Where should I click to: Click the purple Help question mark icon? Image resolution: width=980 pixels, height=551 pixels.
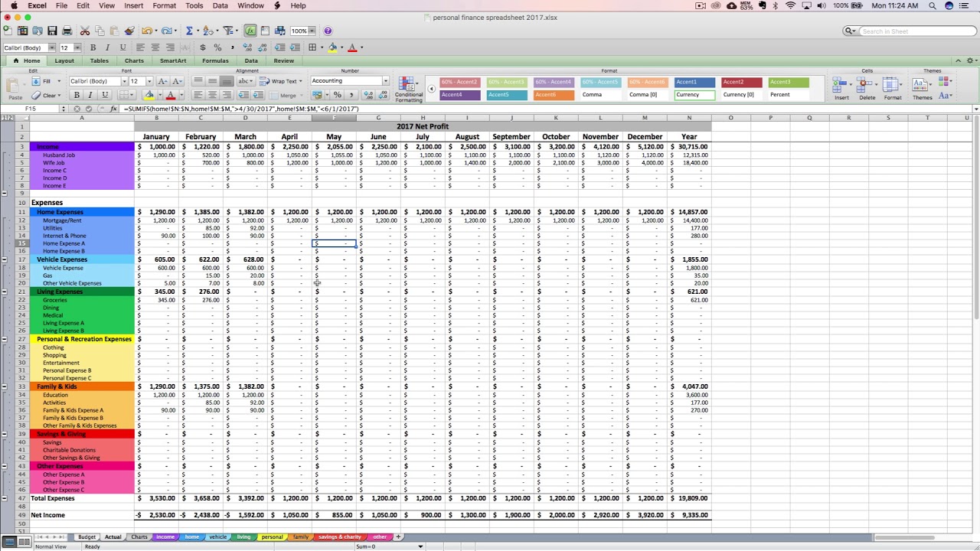click(x=328, y=31)
